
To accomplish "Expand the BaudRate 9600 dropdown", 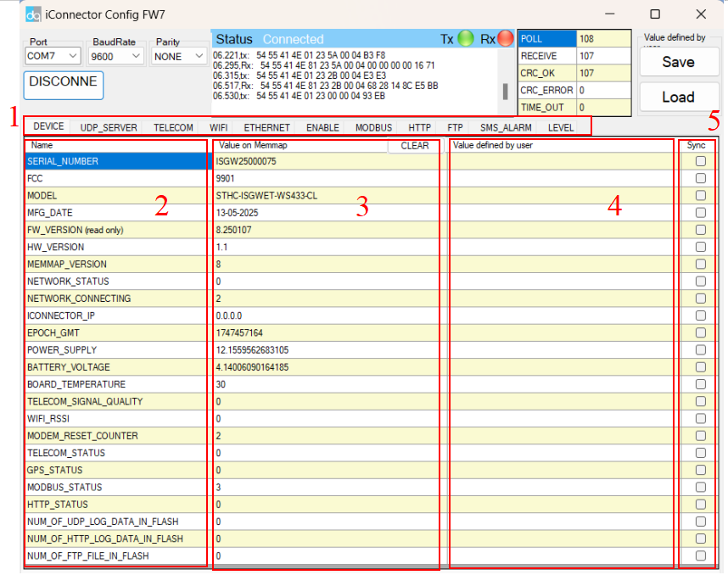I will [x=116, y=57].
